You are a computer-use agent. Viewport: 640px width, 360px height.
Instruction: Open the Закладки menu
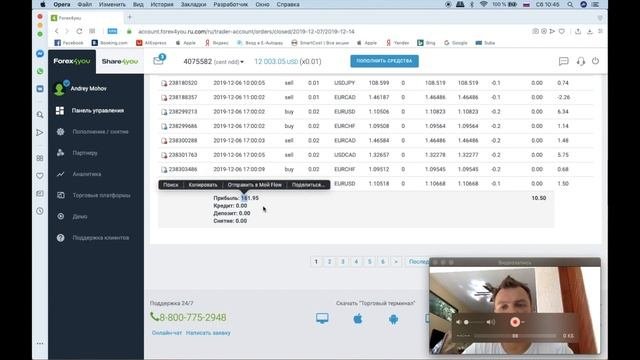[x=193, y=4]
